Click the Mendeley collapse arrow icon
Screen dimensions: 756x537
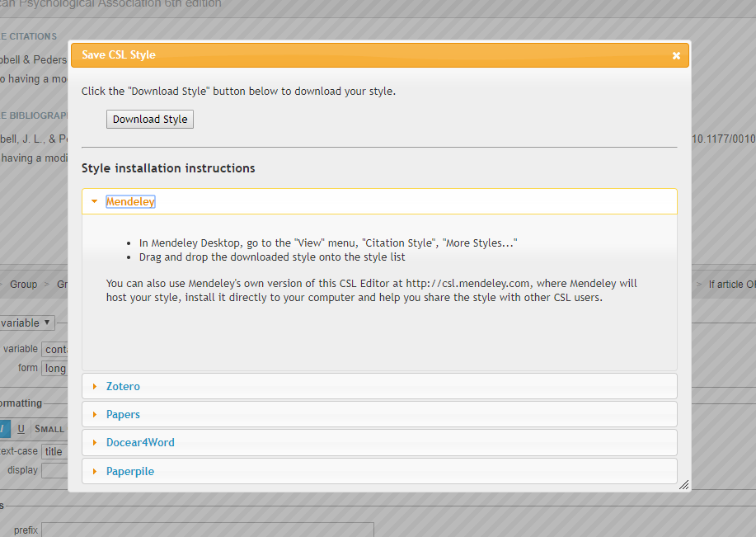[x=95, y=201]
